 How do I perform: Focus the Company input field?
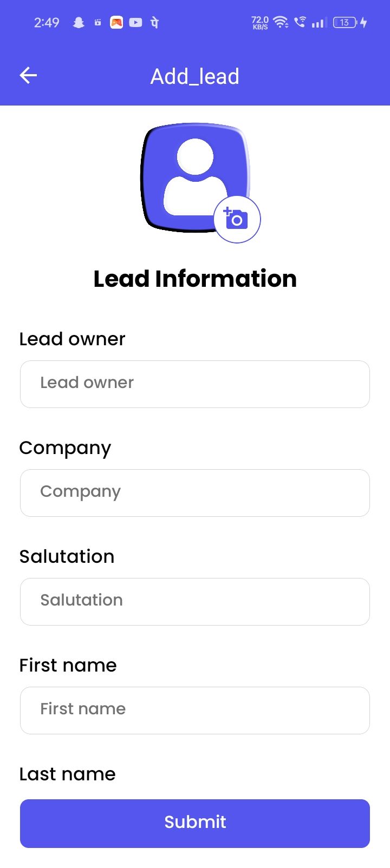195,493
